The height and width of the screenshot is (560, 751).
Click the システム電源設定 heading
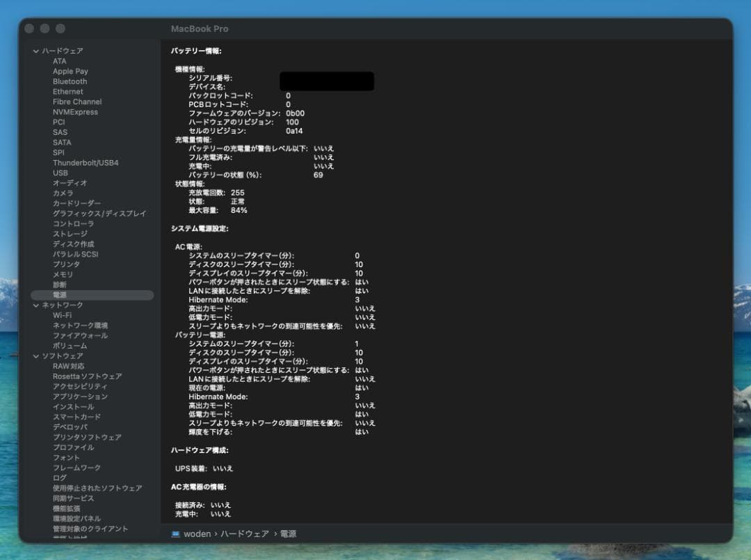(200, 228)
